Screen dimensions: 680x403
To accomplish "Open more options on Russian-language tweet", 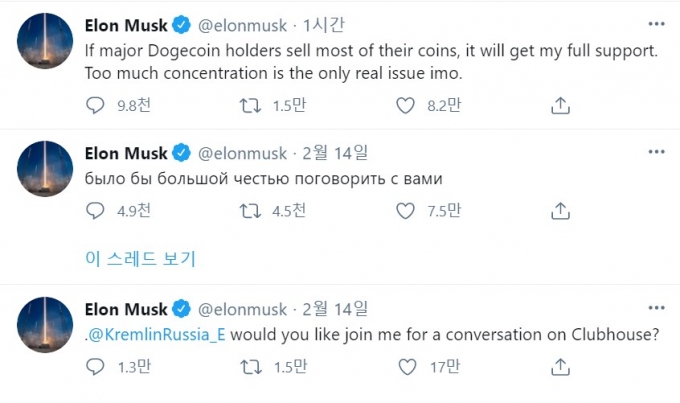I will (656, 151).
